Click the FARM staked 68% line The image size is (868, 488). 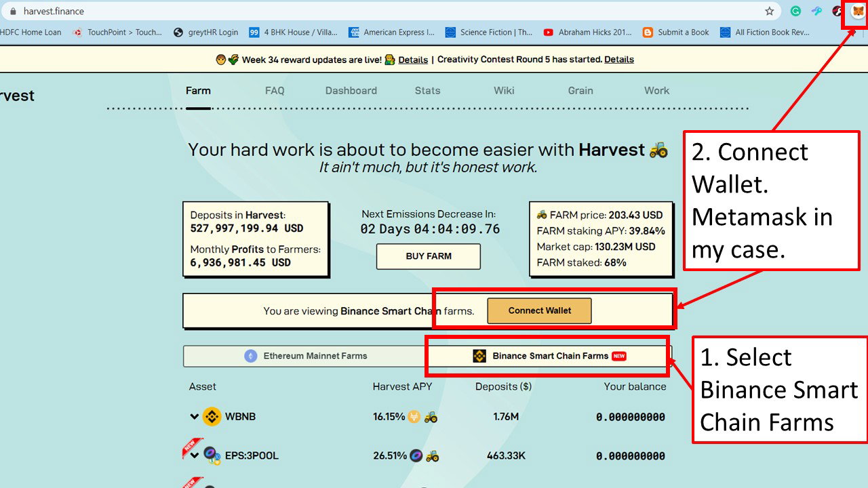(x=581, y=262)
